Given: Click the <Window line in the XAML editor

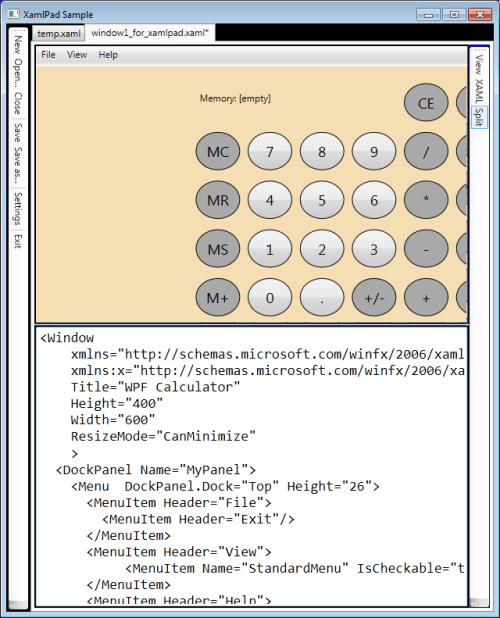Looking at the screenshot, I should tap(67, 338).
